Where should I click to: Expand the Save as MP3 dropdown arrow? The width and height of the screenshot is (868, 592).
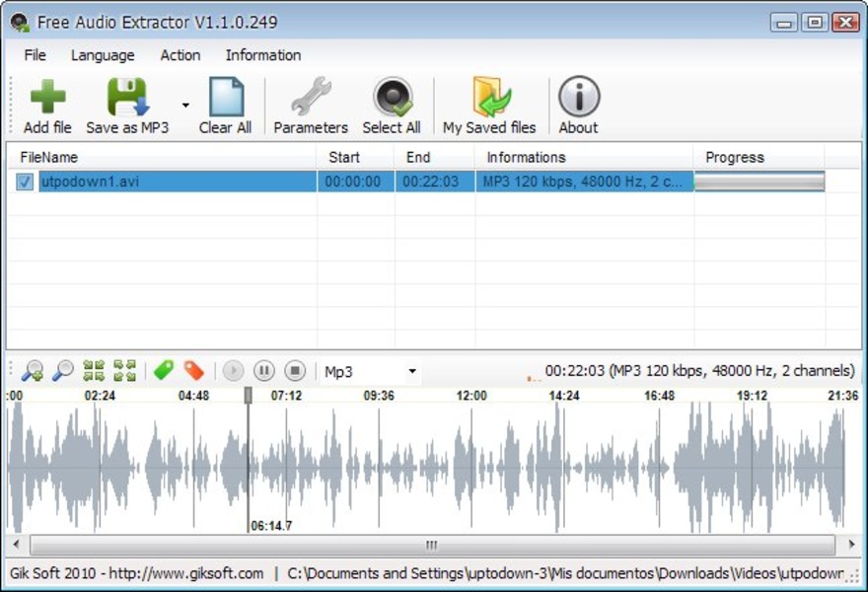(185, 105)
